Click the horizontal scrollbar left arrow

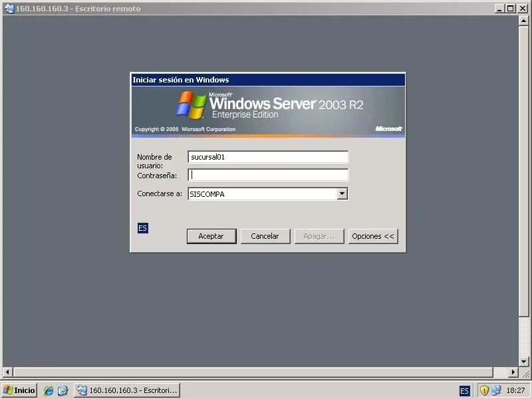[x=8, y=372]
